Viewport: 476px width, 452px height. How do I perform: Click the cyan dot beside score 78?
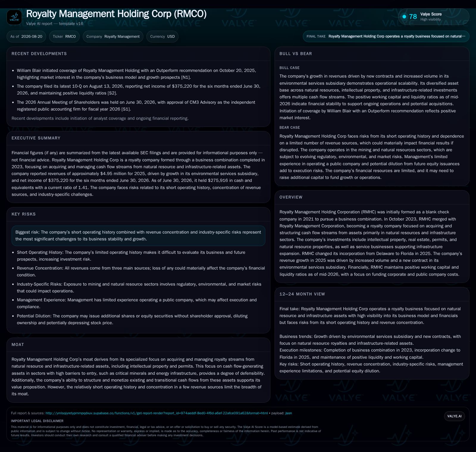(x=404, y=17)
